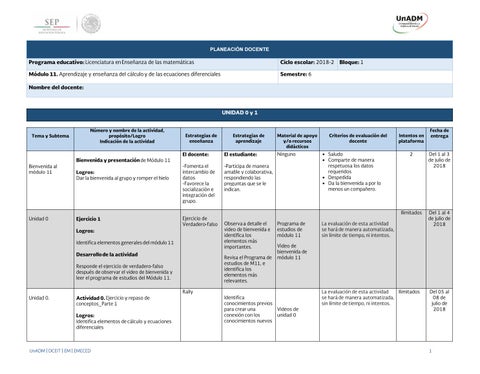
Task: Click the UnADM logo at top right
Action: pos(410,23)
